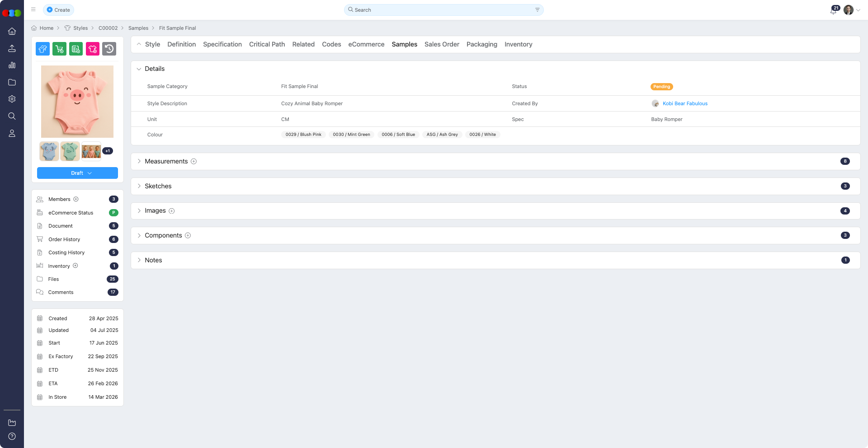Open notifications bell with 21 badge

[x=833, y=10]
